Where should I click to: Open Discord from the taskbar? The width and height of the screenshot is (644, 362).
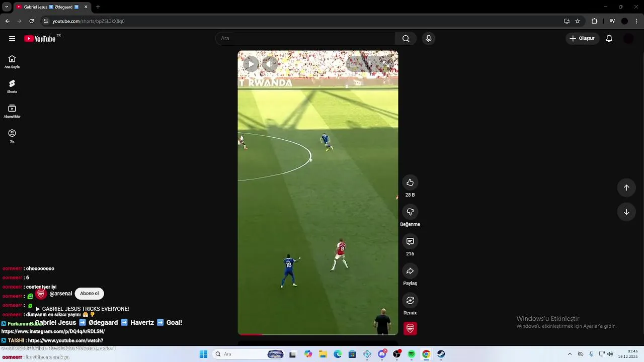coord(382,354)
